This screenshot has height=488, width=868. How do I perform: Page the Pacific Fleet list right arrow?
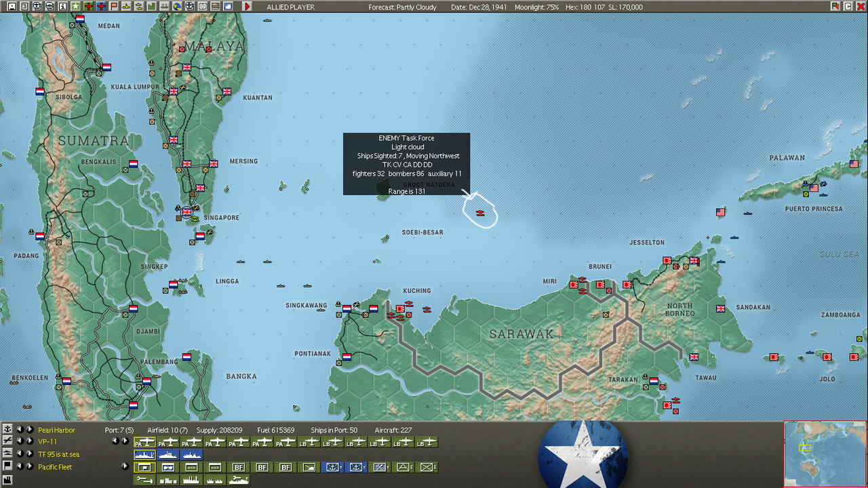[x=125, y=466]
